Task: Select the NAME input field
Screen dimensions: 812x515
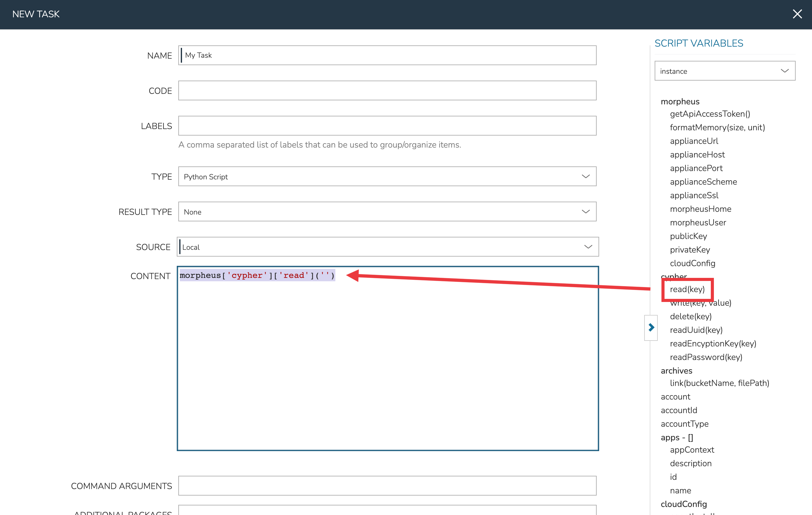Action: coord(387,55)
